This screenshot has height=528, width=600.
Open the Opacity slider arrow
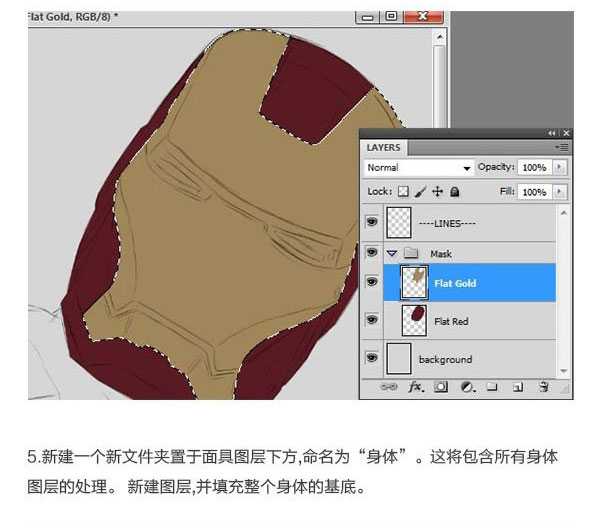click(x=559, y=168)
